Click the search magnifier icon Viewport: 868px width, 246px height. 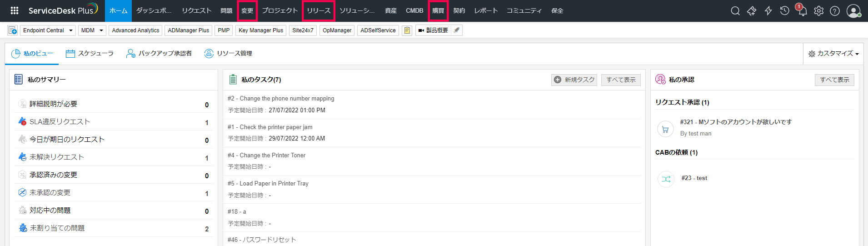(735, 11)
